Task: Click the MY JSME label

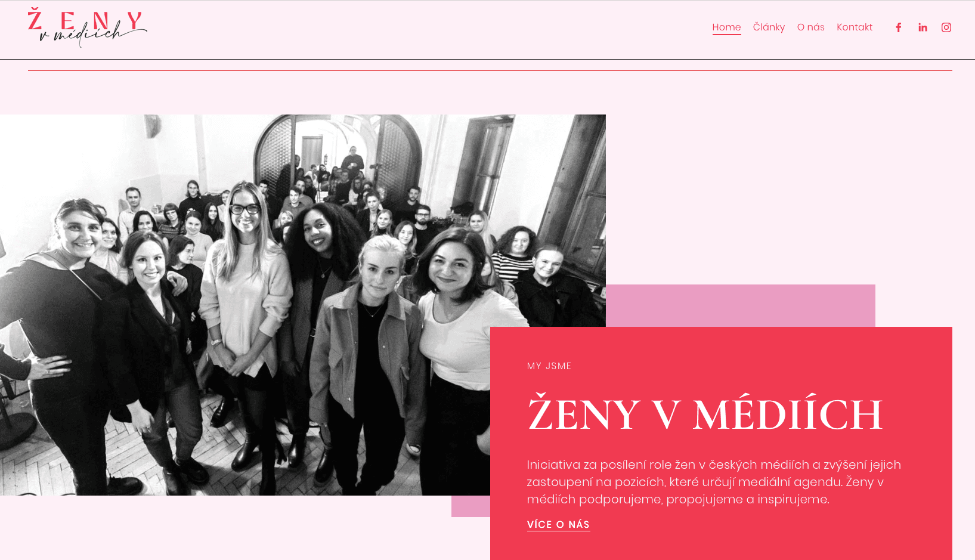Action: click(x=549, y=366)
